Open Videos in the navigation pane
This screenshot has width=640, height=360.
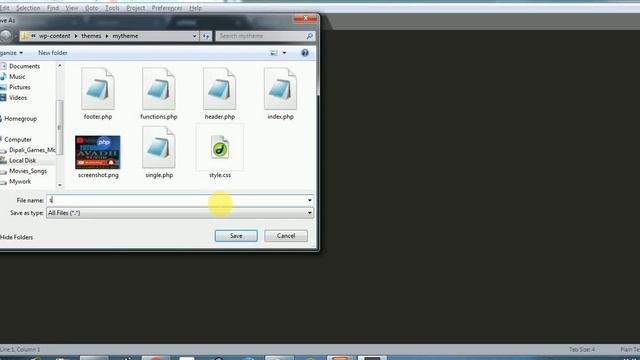18,98
